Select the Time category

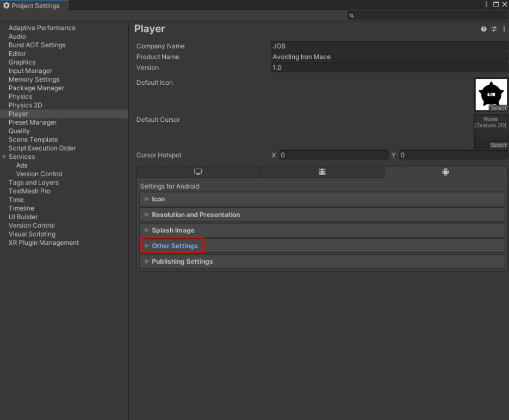coord(16,200)
